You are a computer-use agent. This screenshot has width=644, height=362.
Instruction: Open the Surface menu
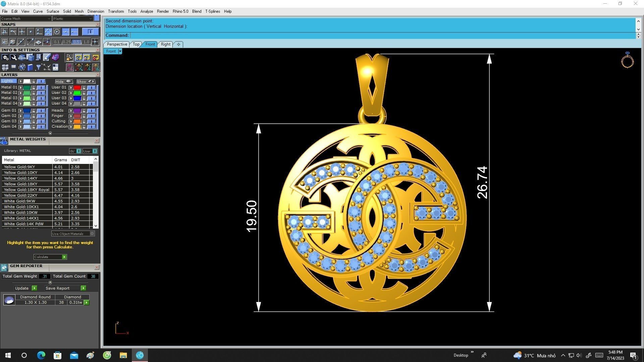pyautogui.click(x=53, y=11)
